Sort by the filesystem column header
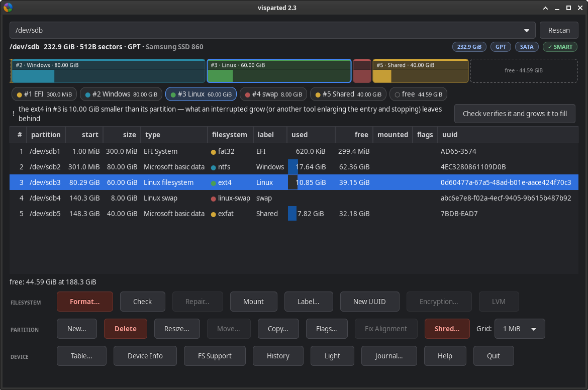Screen dimensions: 588x390 click(x=230, y=135)
